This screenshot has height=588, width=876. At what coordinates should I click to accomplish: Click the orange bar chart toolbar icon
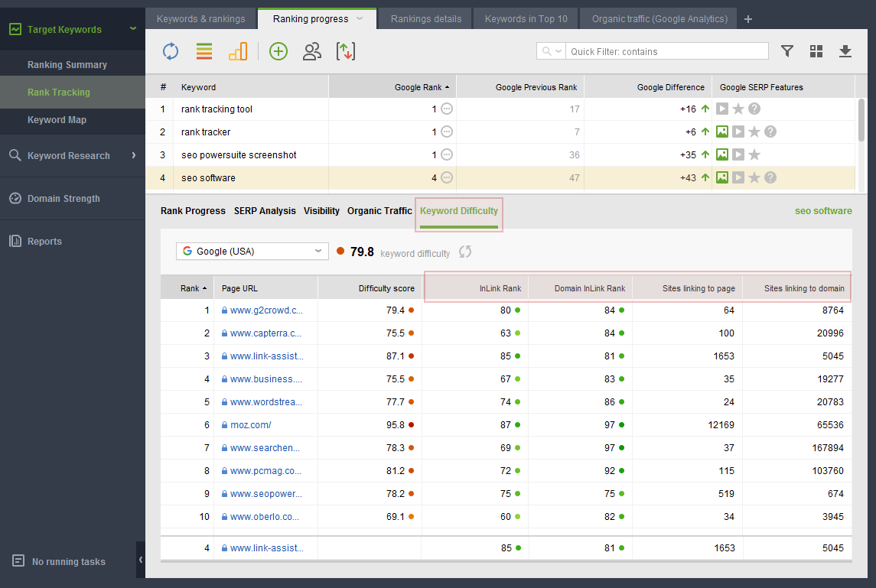(238, 51)
